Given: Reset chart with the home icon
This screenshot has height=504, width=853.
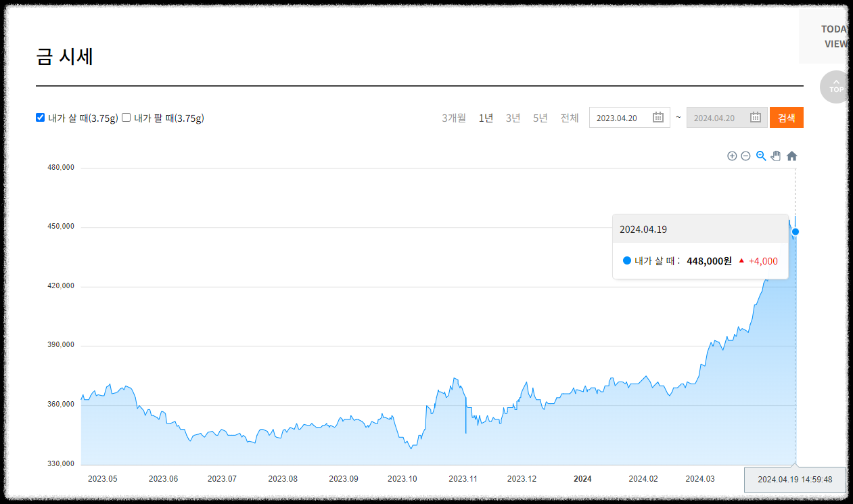Looking at the screenshot, I should [791, 156].
